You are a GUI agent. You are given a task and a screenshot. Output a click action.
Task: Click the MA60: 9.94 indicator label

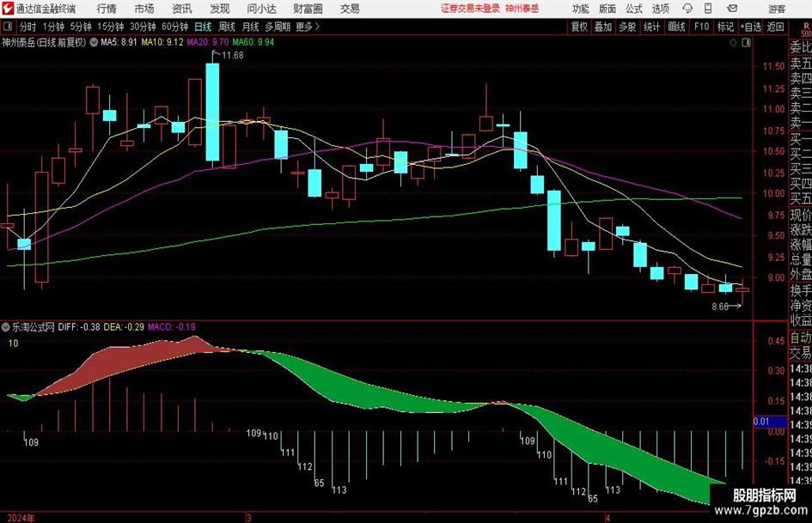pyautogui.click(x=253, y=42)
